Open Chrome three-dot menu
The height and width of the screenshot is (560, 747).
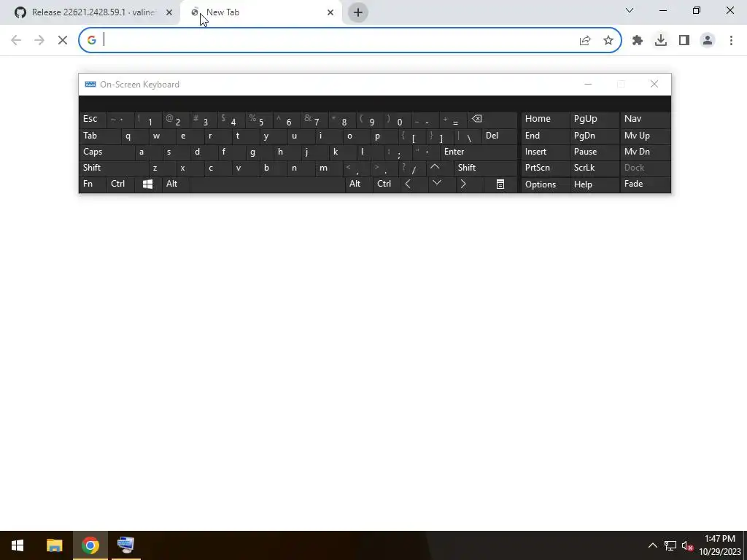(731, 41)
